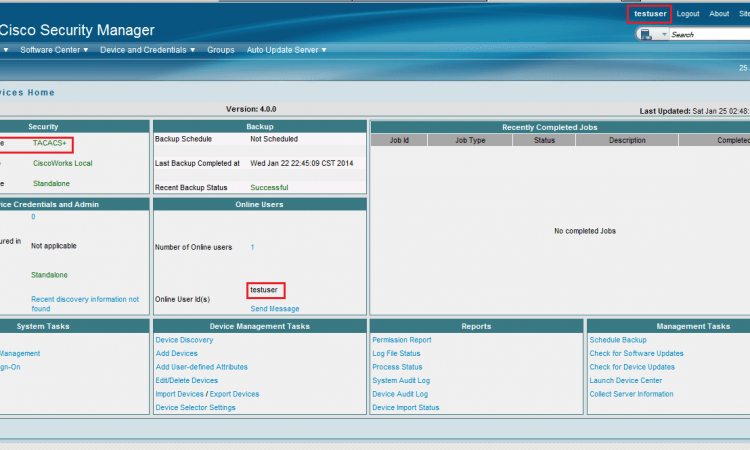Launch Device Center link
This screenshot has width=750, height=450.
click(x=626, y=381)
